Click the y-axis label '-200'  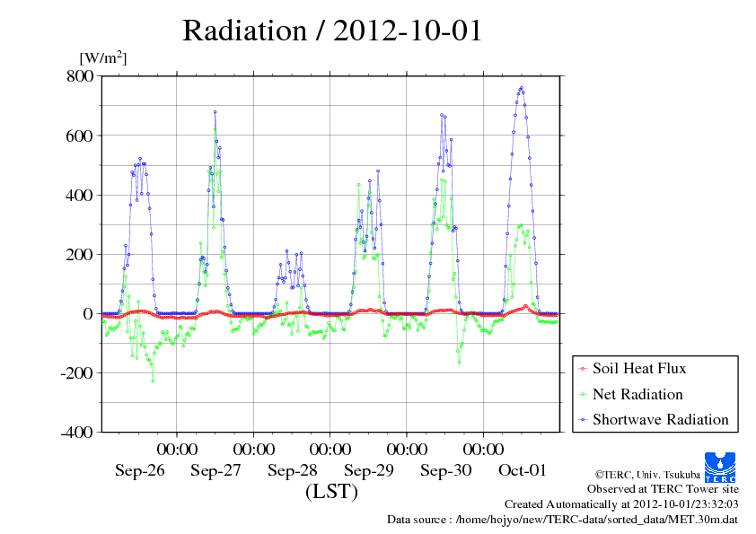(x=76, y=373)
